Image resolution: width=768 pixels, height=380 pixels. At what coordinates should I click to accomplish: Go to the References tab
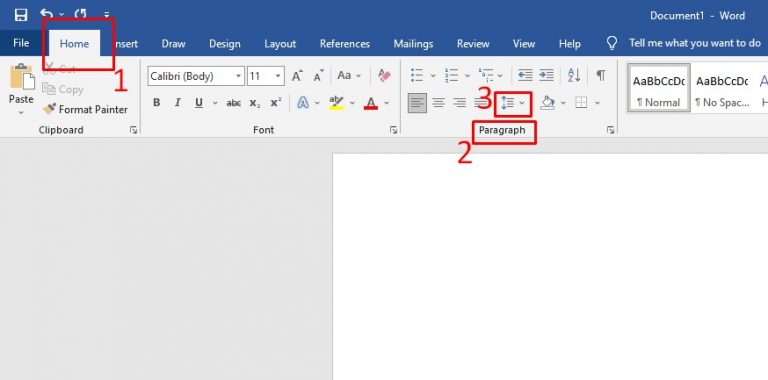tap(344, 44)
